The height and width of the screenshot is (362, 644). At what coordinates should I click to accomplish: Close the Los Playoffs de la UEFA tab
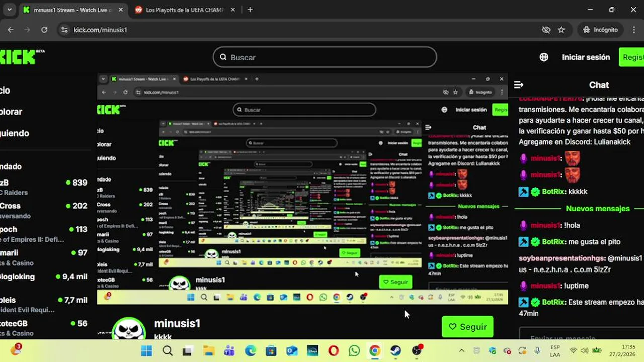point(233,10)
